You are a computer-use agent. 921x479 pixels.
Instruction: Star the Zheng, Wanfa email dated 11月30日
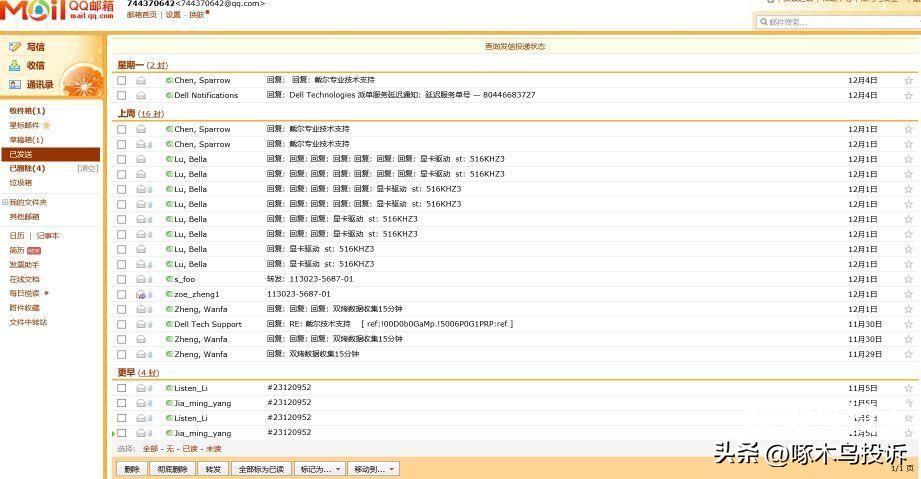908,339
